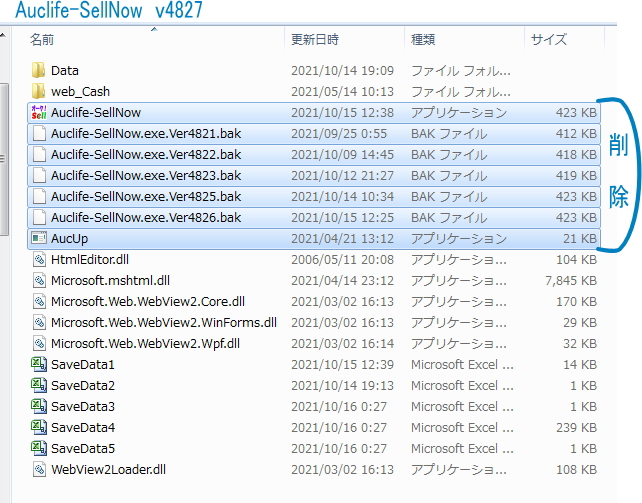Select the SaveData2 file name
This screenshot has width=642, height=503.
tap(83, 386)
